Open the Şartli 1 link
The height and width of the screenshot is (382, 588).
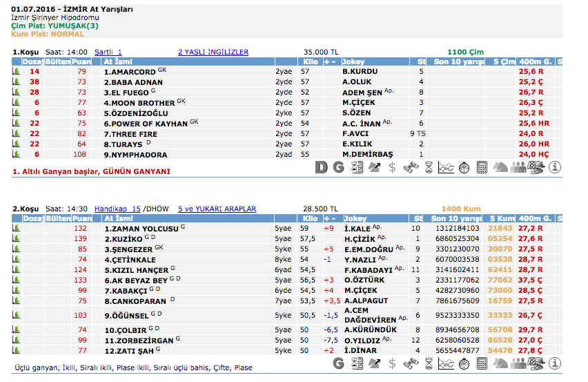pyautogui.click(x=108, y=52)
